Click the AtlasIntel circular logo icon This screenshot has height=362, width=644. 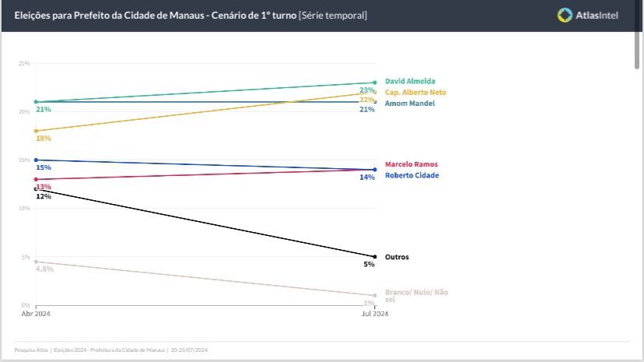pyautogui.click(x=565, y=15)
